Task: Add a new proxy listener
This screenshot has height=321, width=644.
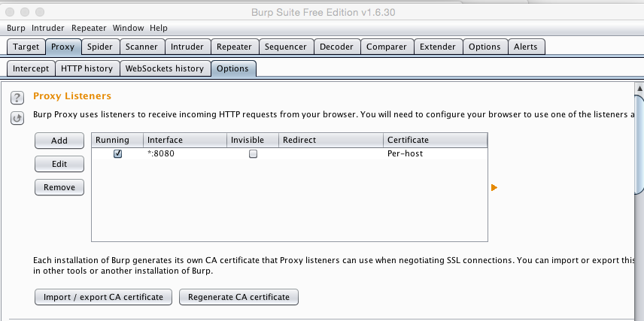Action: coord(59,141)
